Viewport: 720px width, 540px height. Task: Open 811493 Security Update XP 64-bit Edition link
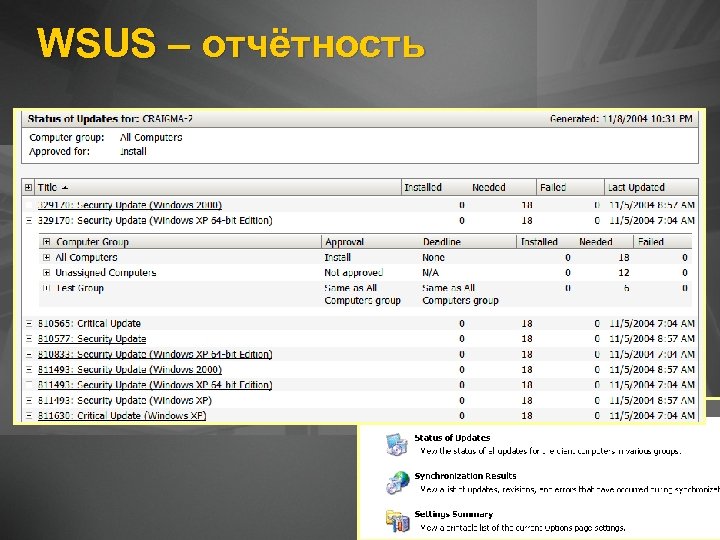[x=155, y=385]
